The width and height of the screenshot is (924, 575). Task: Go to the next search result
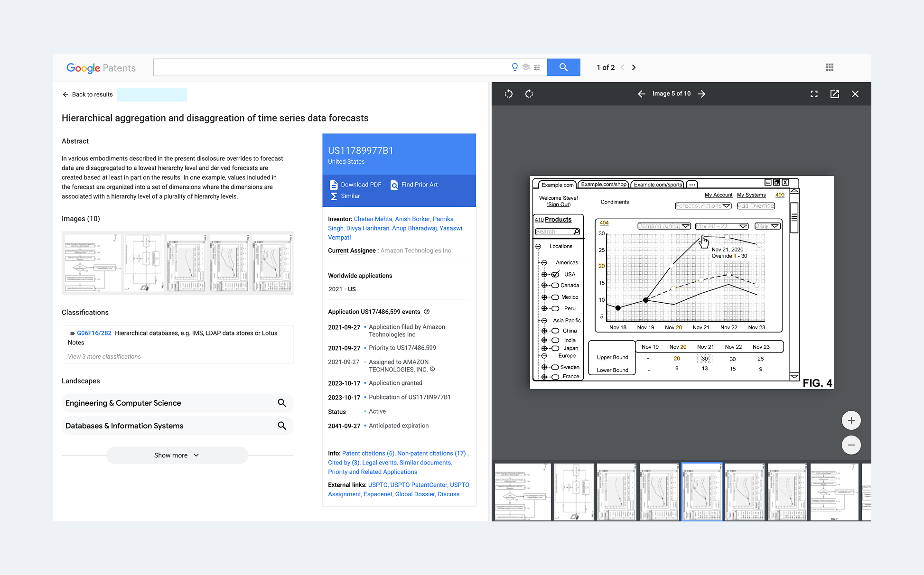coord(634,67)
